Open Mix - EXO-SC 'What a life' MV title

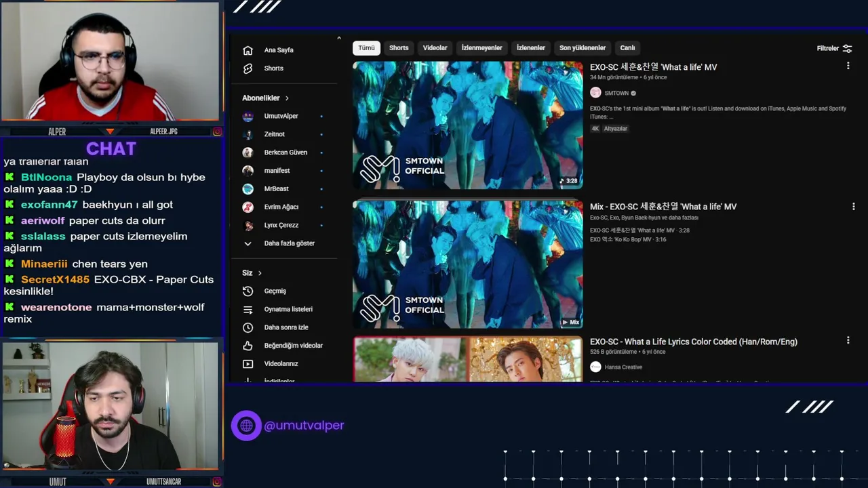coord(663,207)
